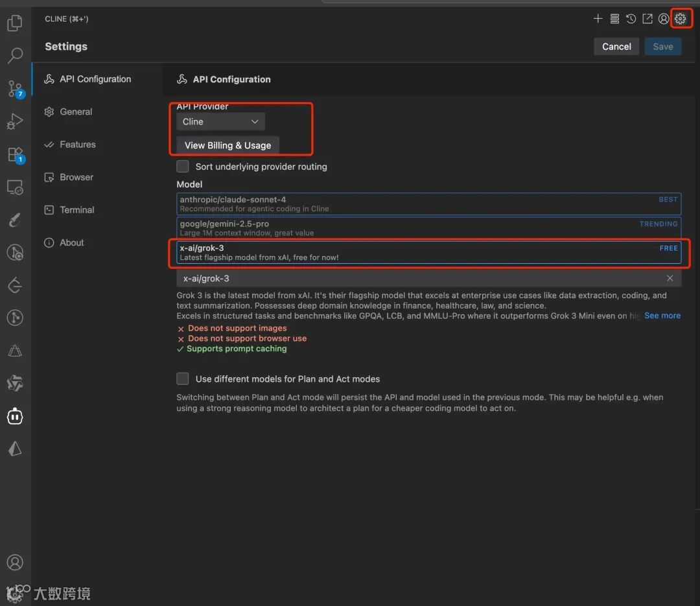Clear the x-ai/grok-3 model field
This screenshot has height=606, width=700.
670,278
